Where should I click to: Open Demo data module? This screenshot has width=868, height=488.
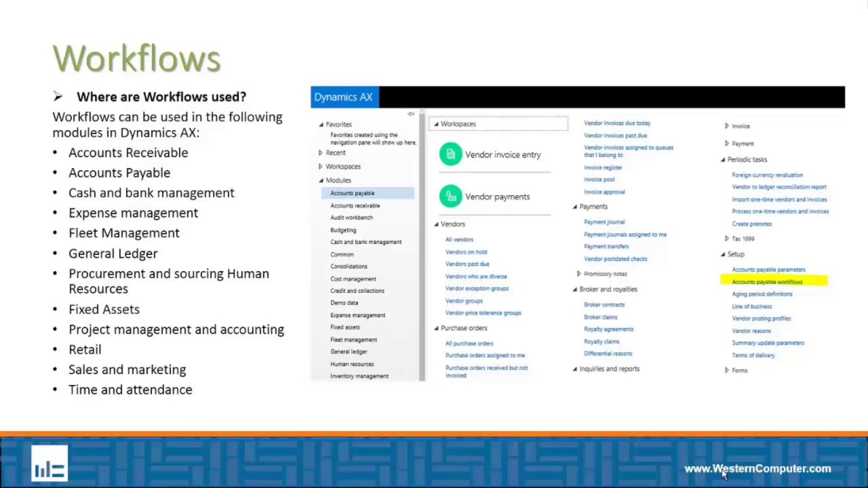coord(344,303)
